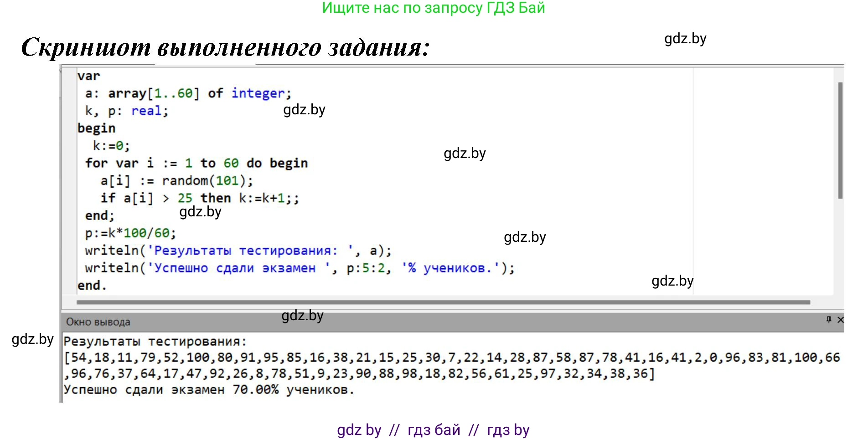Click the purple 'gdz by // гдз бай' footer

433,430
